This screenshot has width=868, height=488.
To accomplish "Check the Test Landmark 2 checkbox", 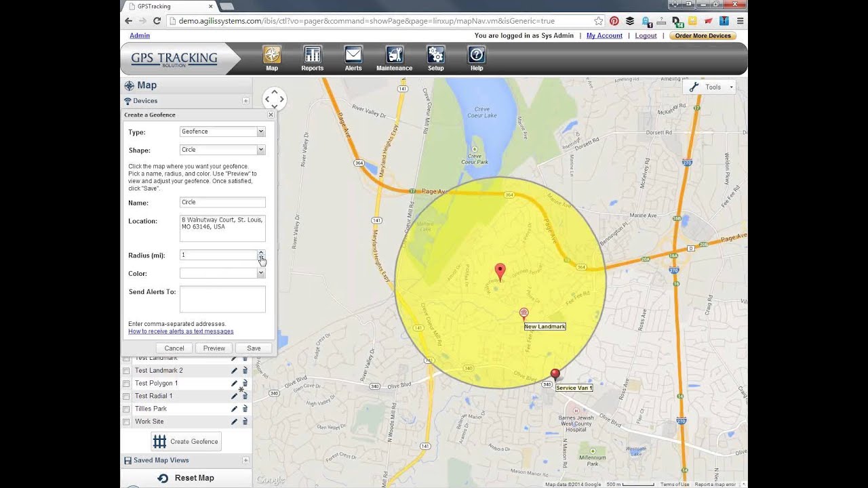I will 126,371.
